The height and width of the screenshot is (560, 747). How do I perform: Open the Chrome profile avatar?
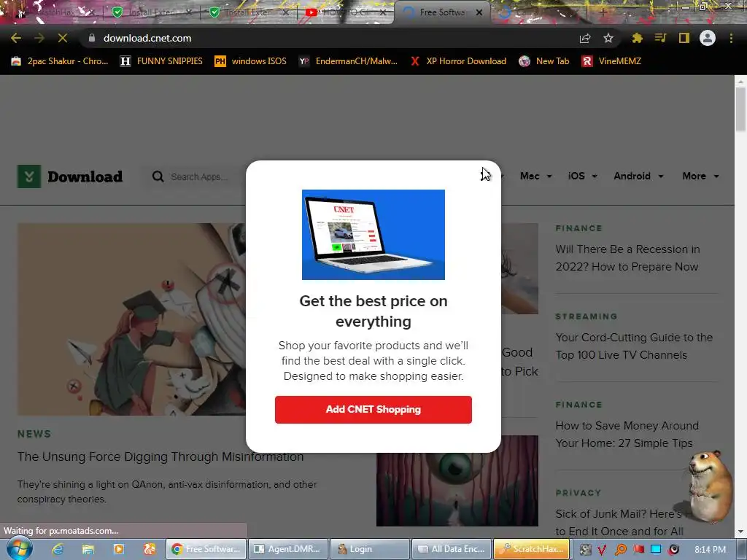pos(708,38)
